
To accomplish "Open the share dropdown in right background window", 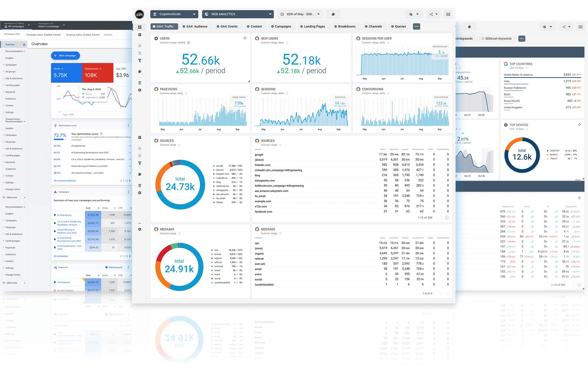I will point(567,27).
